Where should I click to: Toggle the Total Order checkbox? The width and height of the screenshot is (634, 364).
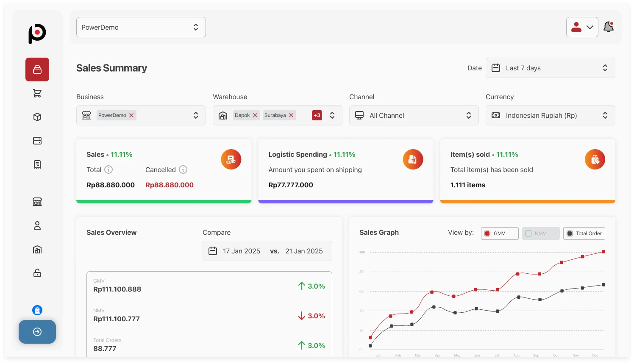click(570, 233)
